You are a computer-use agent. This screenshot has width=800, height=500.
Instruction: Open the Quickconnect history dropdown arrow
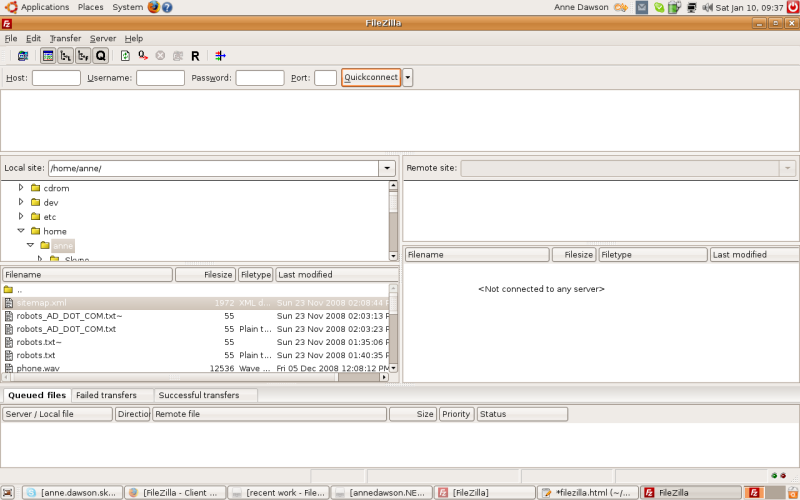(408, 78)
